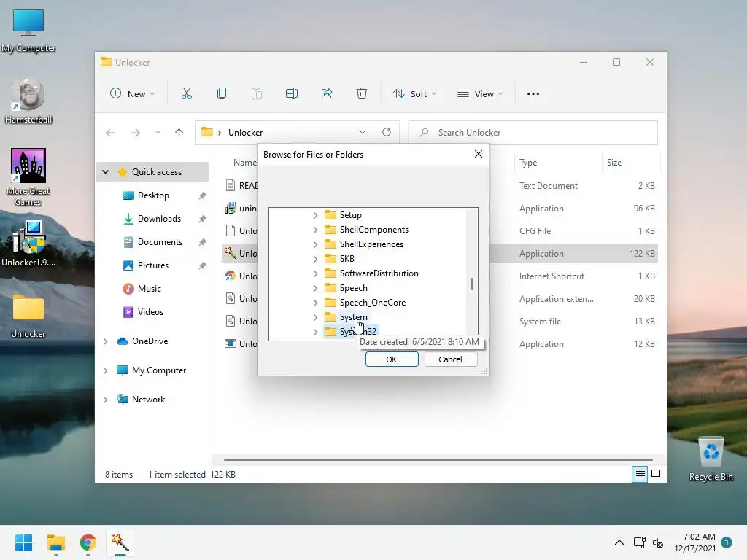Select Pictures in Quick access

(x=153, y=265)
